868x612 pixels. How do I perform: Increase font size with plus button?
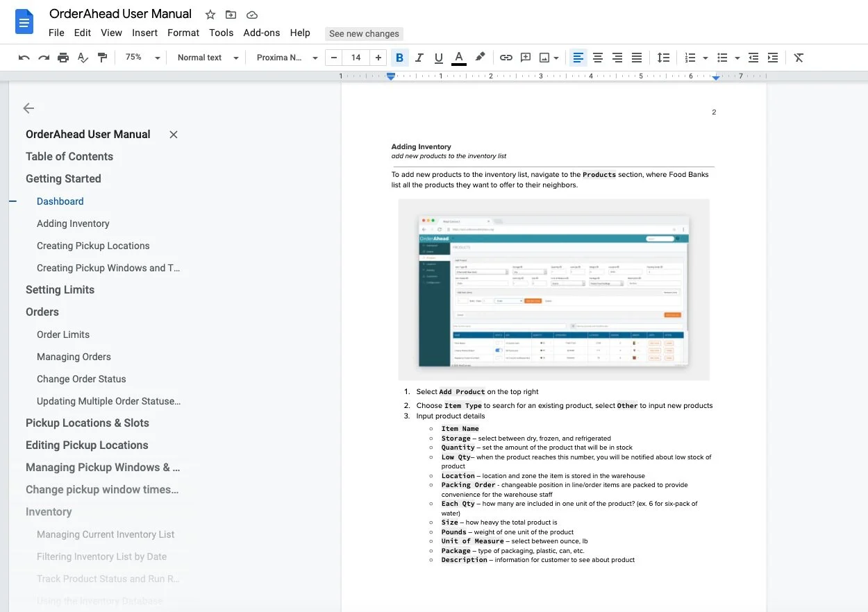pos(378,58)
